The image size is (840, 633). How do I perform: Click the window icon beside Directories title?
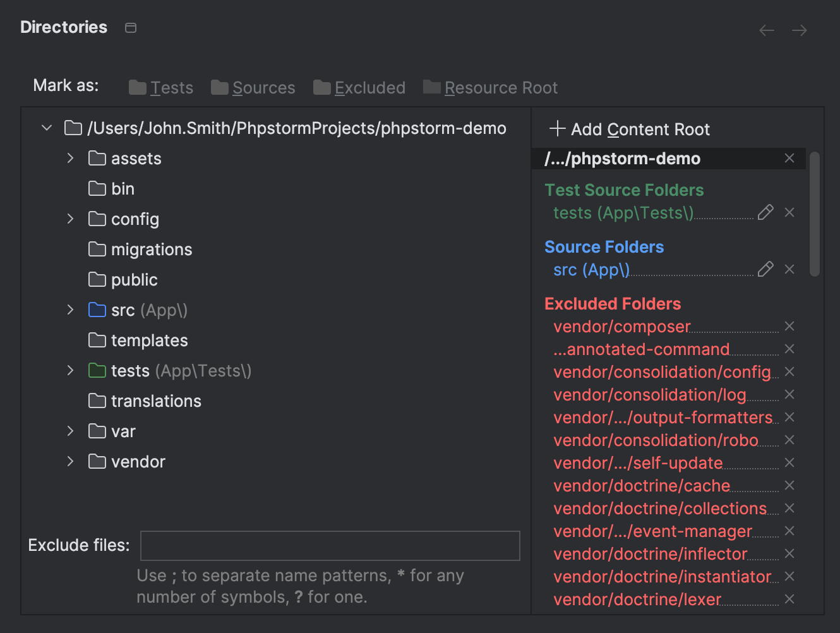point(131,28)
